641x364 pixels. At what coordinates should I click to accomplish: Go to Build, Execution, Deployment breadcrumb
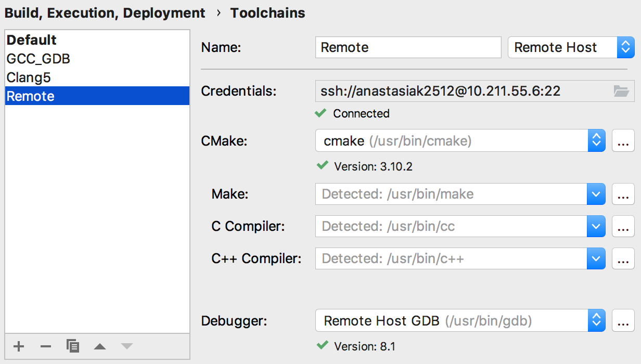pos(105,13)
